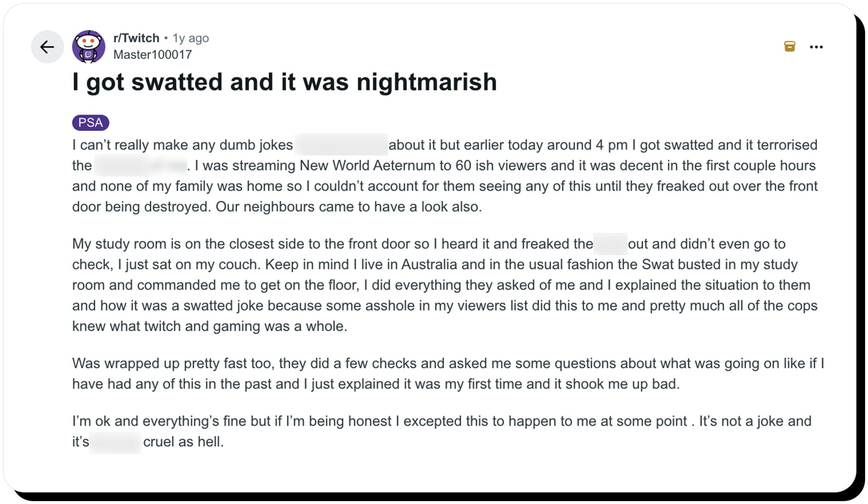Click the archived post box icon
Image resolution: width=868 pixels, height=504 pixels.
coord(789,46)
